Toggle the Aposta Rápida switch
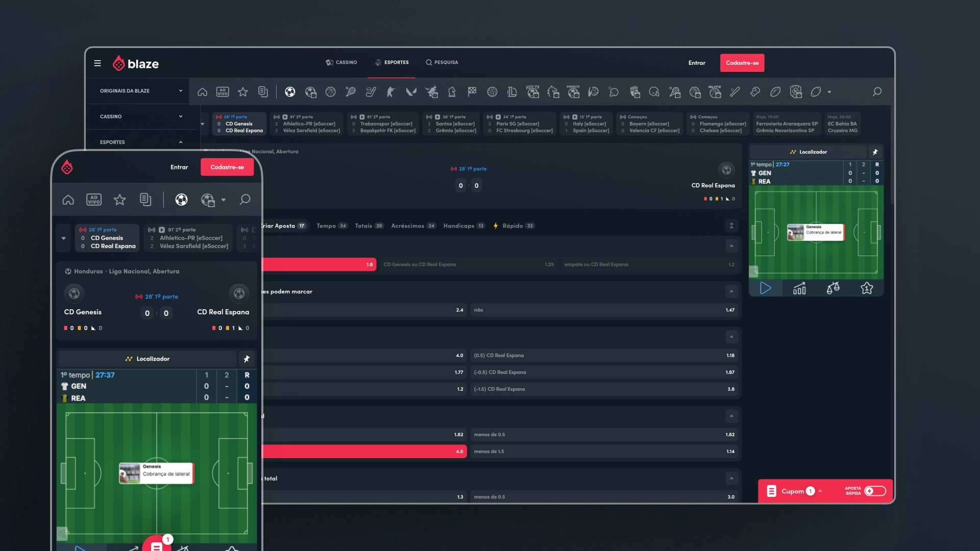Image resolution: width=980 pixels, height=551 pixels. click(x=875, y=491)
